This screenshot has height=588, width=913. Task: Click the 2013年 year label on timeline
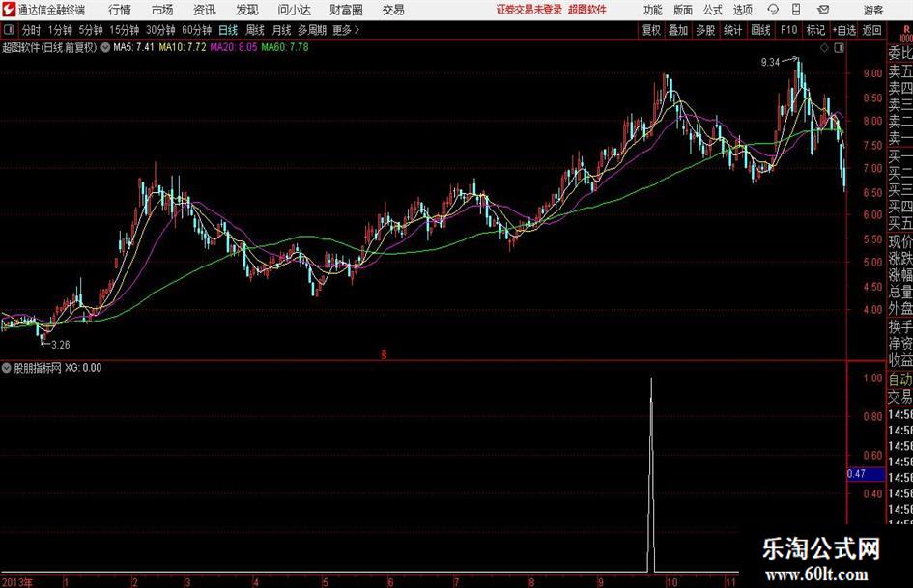[x=16, y=582]
